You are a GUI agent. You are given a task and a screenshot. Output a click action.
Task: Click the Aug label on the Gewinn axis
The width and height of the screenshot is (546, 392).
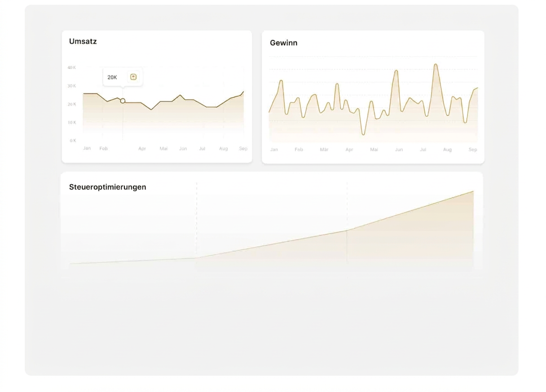[x=447, y=149]
